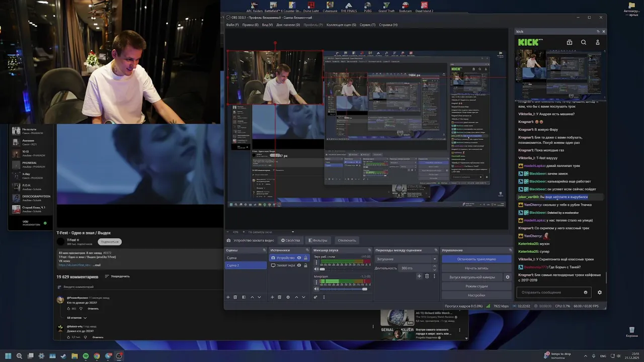Open Свойства source properties button
Viewport: 644px width, 362px height.
[290, 240]
